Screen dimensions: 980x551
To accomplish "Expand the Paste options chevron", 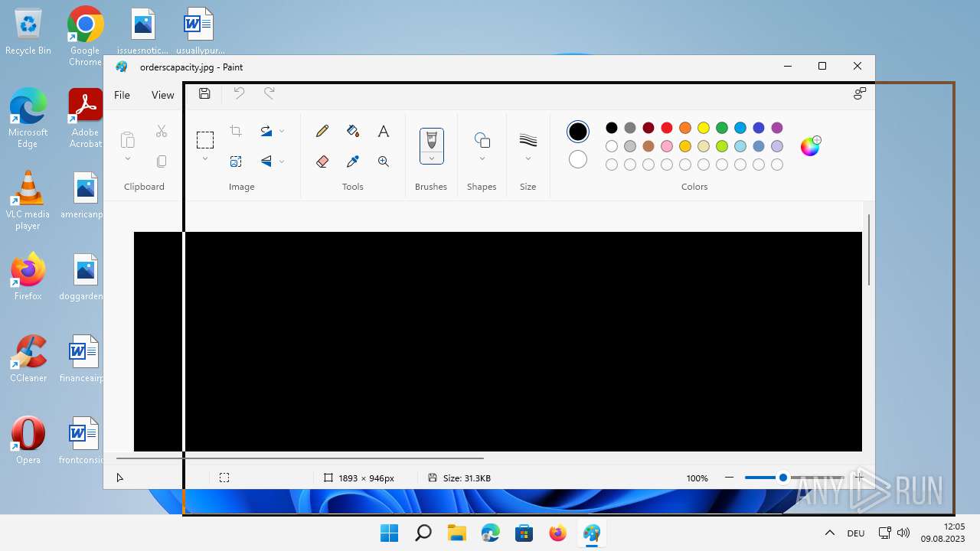I will pos(128,159).
